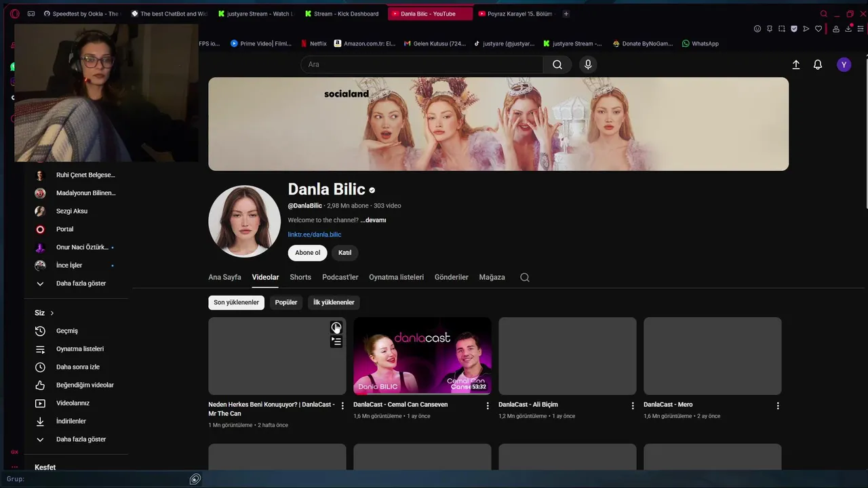Image resolution: width=868 pixels, height=488 pixels.
Task: Open options menu for DanlaCast - Ali Biçim
Action: (x=633, y=405)
